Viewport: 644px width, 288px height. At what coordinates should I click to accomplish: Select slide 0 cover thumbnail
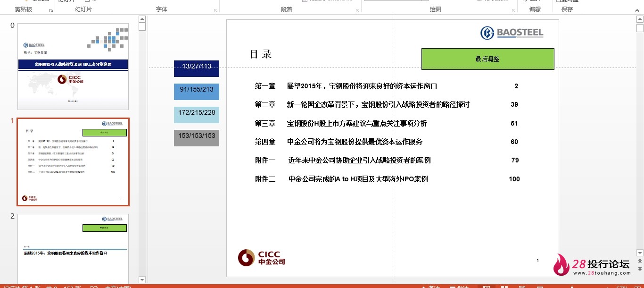coord(73,67)
